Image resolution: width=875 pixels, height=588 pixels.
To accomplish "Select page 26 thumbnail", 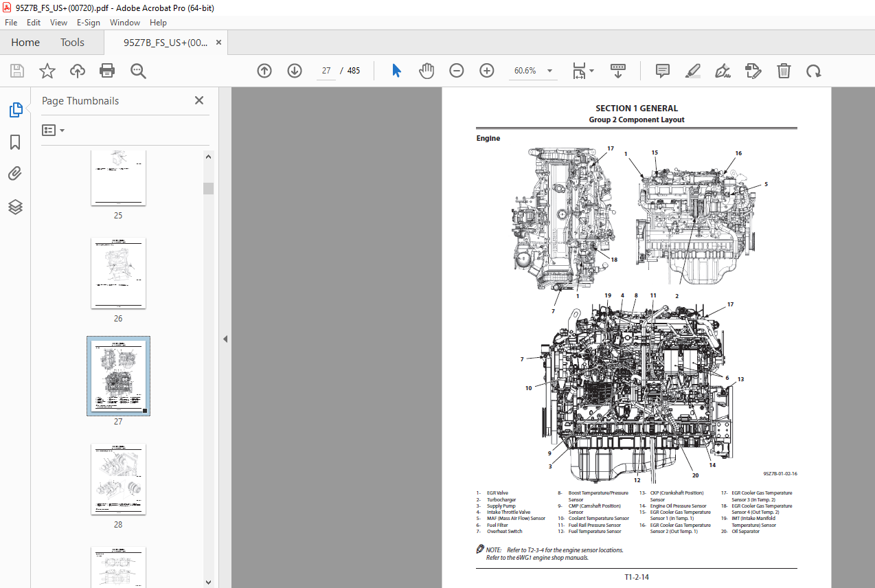I will click(x=118, y=273).
